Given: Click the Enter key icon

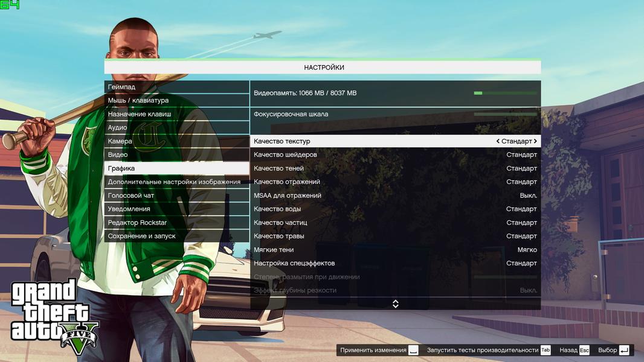Looking at the screenshot, I should 624,350.
